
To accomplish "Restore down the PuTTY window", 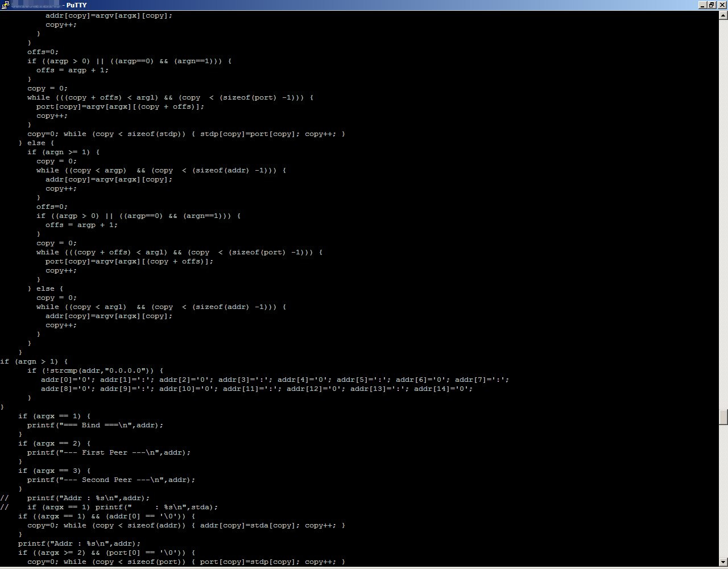I will point(712,5).
